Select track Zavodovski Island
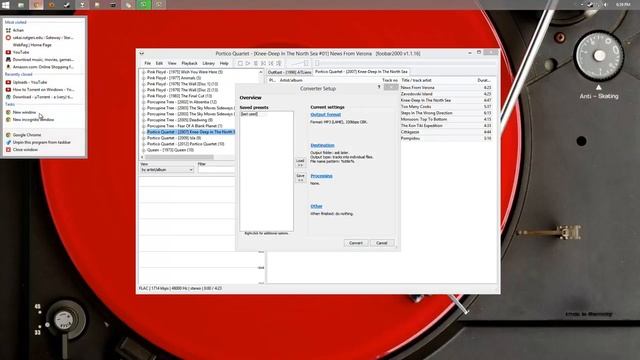This screenshot has height=360, width=640. 416,94
